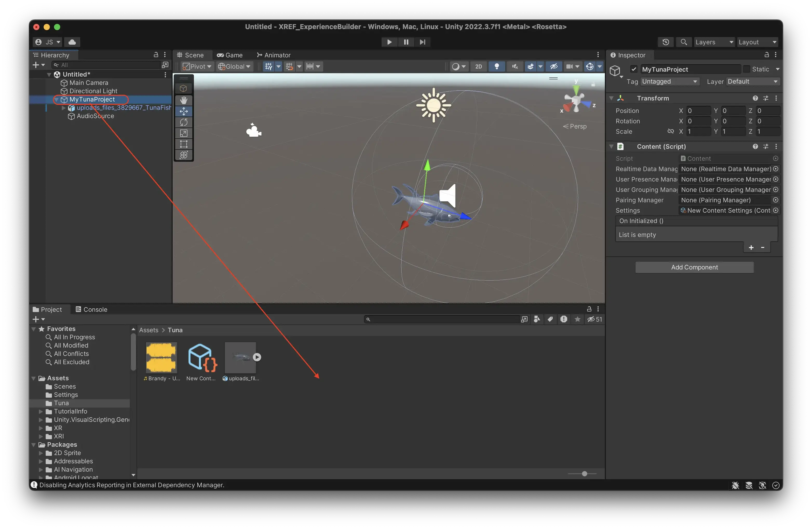Toggle the 2D view mode
812x529 pixels.
(479, 66)
